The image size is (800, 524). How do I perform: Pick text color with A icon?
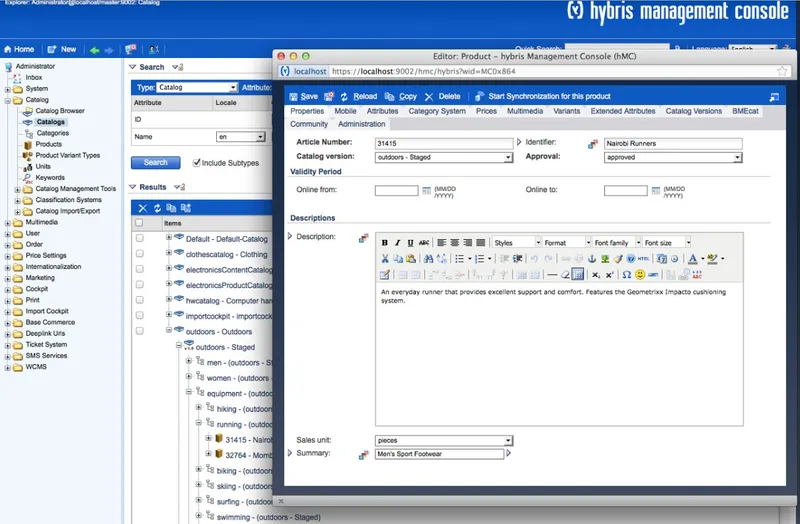(x=692, y=259)
